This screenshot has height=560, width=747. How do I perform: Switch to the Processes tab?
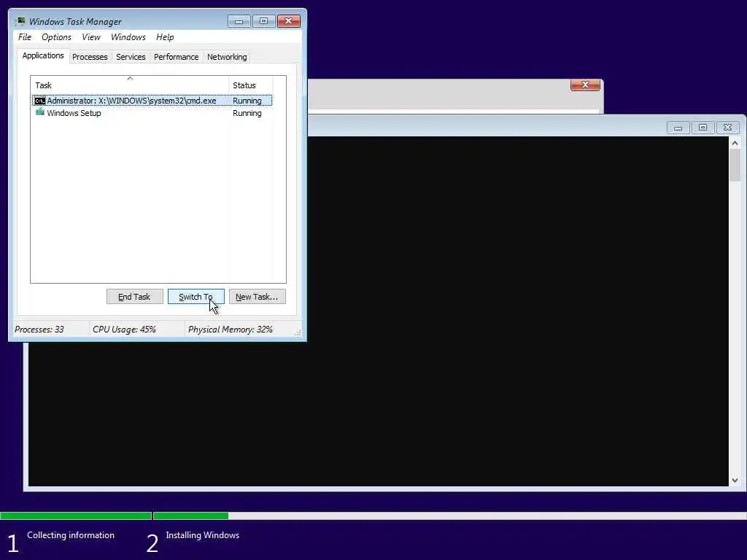[90, 57]
